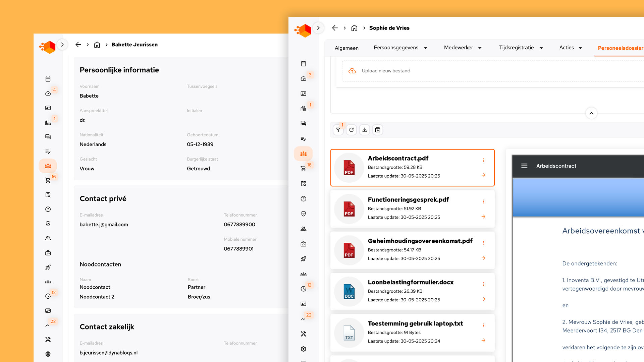Go to home in the Sophie de Vries window breadcrumb
This screenshot has width=644, height=362.
[354, 28]
